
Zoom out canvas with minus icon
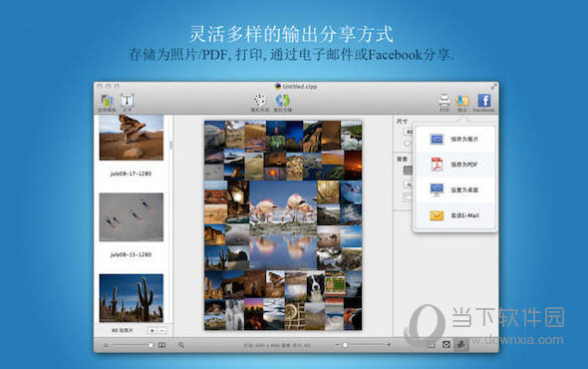(x=337, y=345)
